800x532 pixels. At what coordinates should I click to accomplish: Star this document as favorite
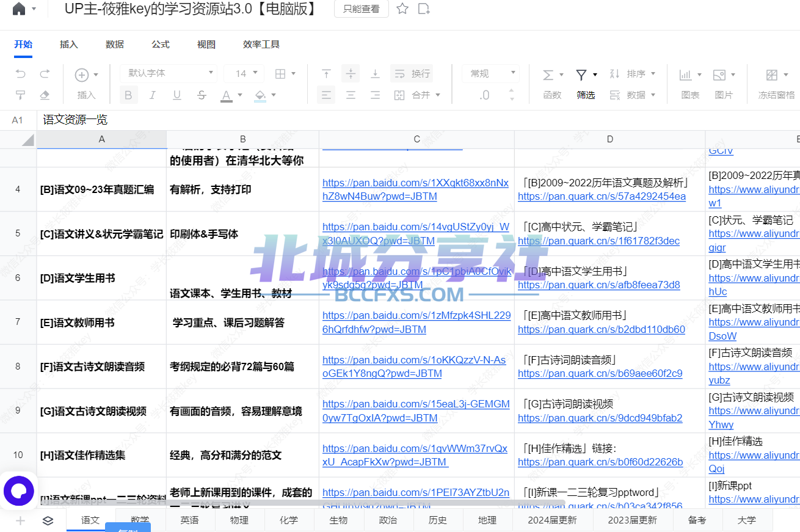click(402, 9)
